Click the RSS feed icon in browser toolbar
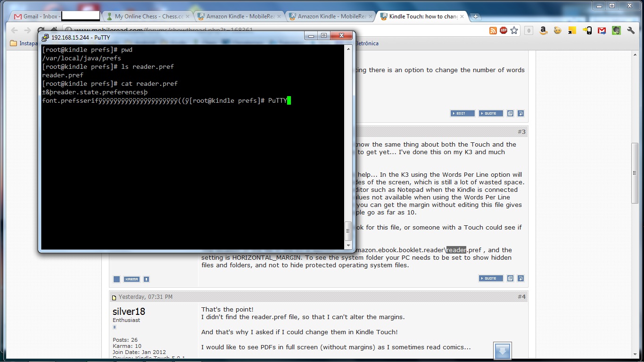644x362 pixels. (x=493, y=31)
